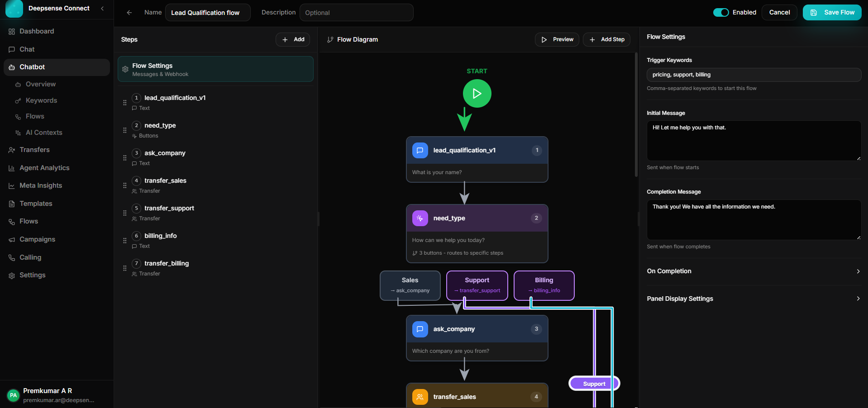
Task: Switch to the Overview tab under Chatbot
Action: pyautogui.click(x=41, y=84)
